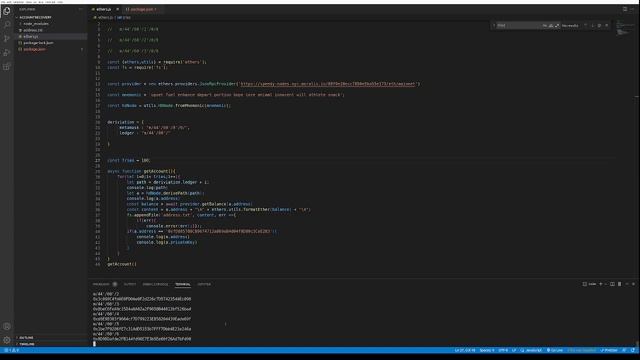Toggle Use Regular Expression in Find widget
The image size is (640, 360).
557,25
